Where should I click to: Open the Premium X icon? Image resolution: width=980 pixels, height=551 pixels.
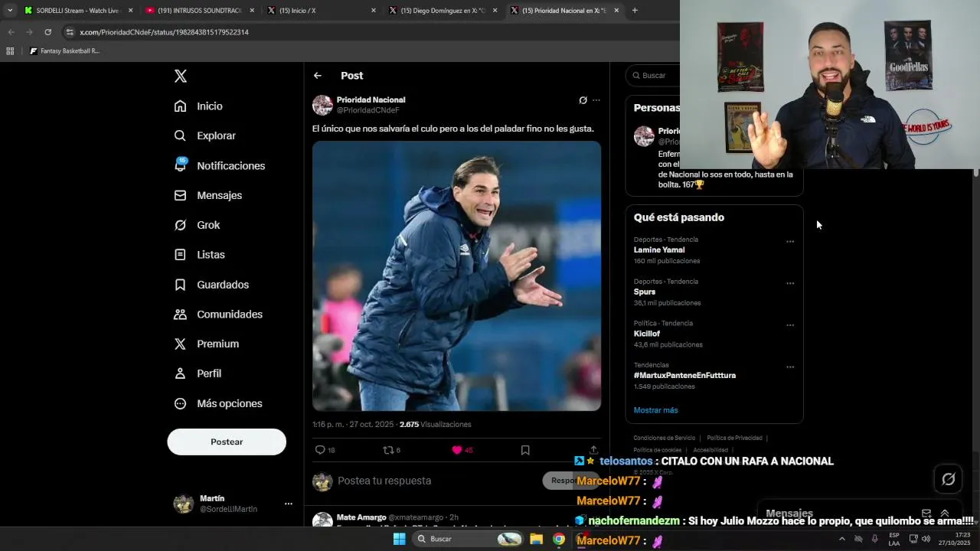(180, 344)
